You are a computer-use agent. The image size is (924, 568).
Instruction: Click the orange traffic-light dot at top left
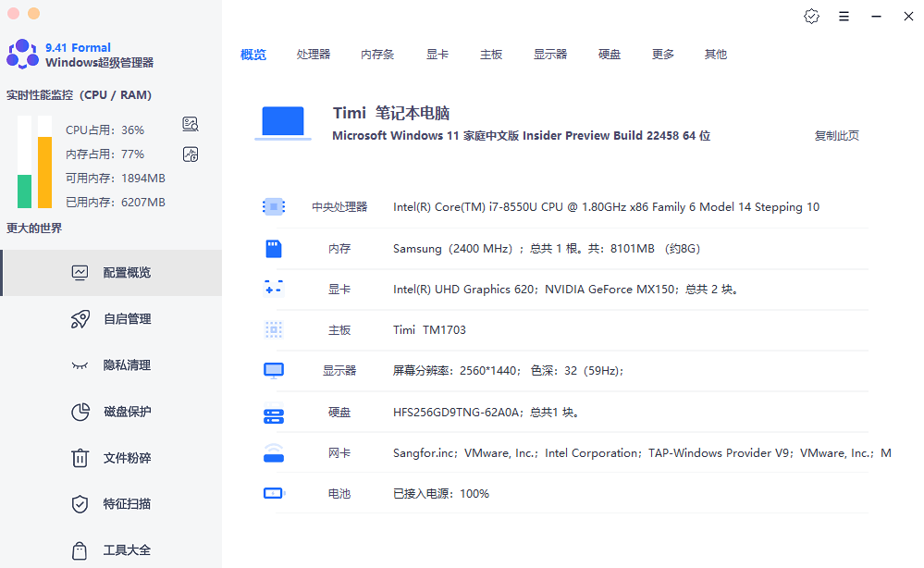34,13
